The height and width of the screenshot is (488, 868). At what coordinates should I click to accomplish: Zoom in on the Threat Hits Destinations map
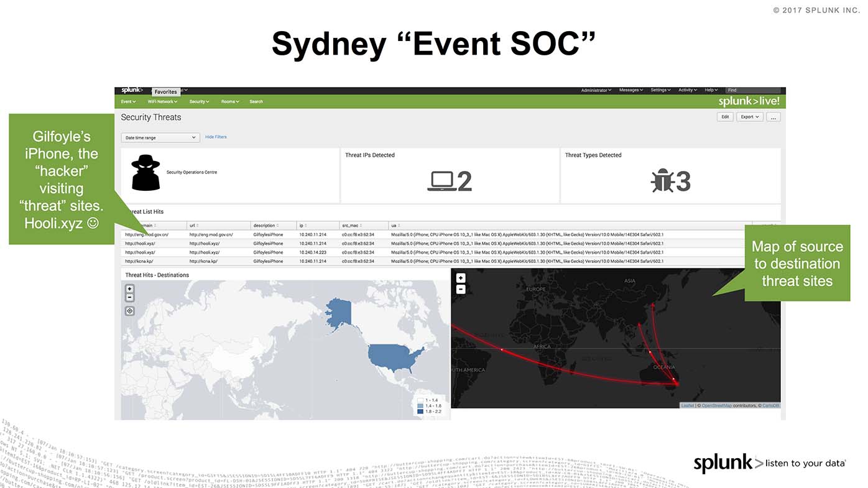pos(129,288)
